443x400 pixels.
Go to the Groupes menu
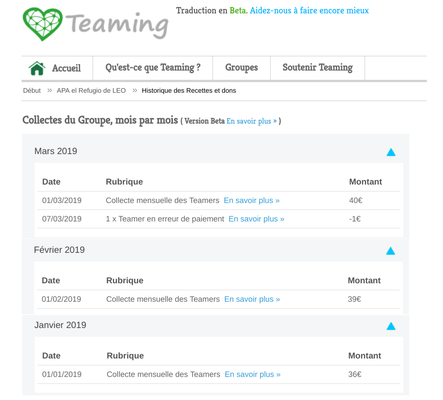tap(242, 68)
